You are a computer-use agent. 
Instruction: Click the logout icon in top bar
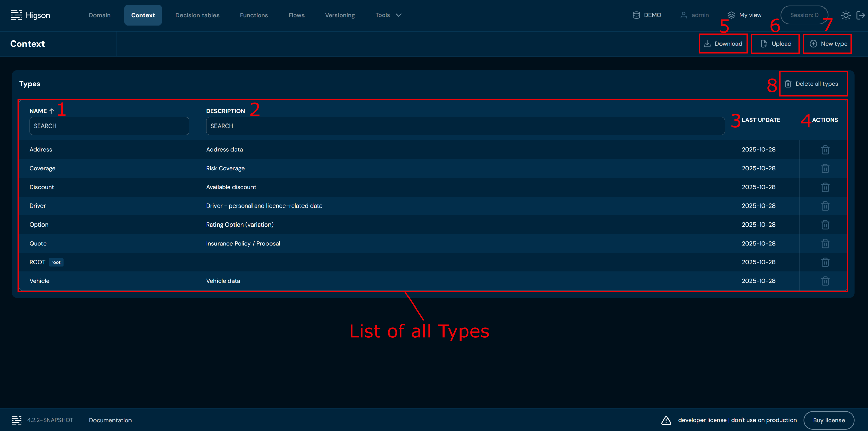pyautogui.click(x=861, y=15)
